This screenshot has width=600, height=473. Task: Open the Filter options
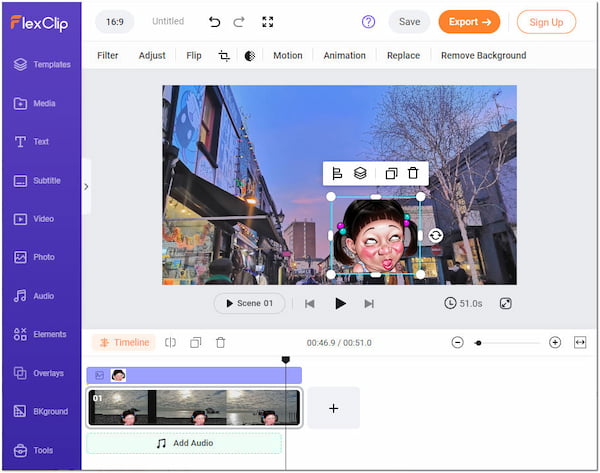click(x=108, y=55)
